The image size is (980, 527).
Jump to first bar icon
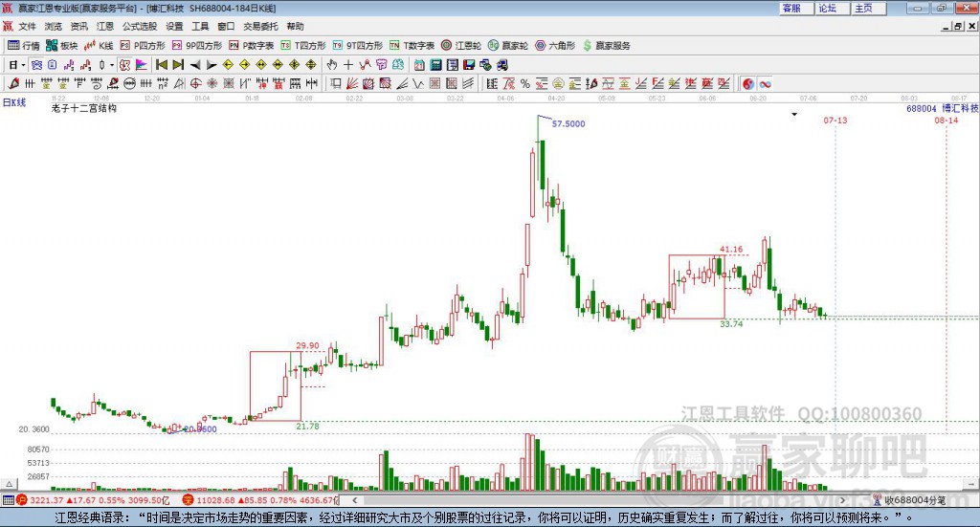point(161,65)
